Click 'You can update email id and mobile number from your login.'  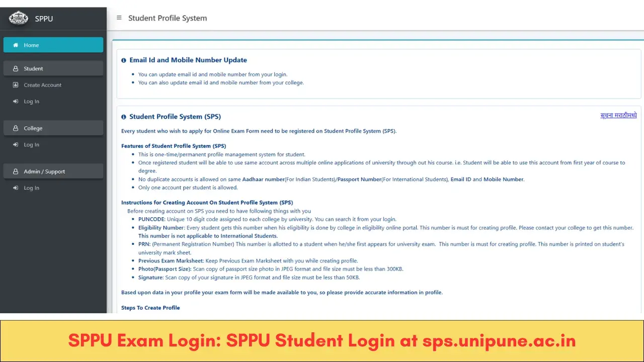pyautogui.click(x=213, y=74)
